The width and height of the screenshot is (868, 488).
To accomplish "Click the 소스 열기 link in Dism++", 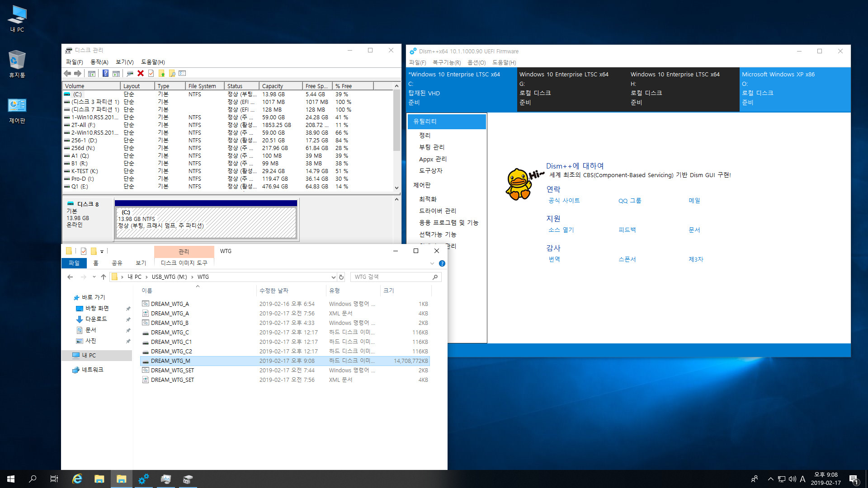I will [561, 230].
